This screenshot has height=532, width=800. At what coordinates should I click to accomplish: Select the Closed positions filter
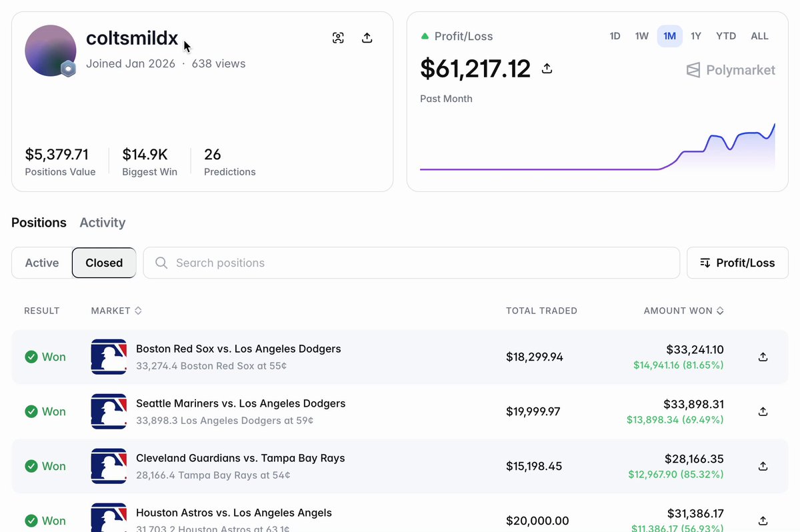(104, 263)
